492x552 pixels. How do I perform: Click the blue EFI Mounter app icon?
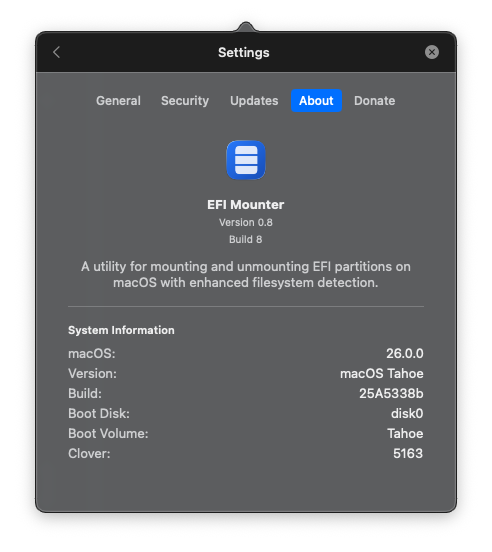click(246, 160)
